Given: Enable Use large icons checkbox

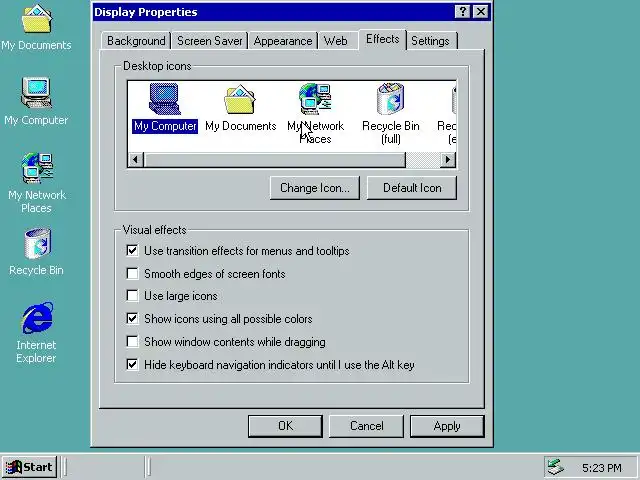Looking at the screenshot, I should [132, 295].
